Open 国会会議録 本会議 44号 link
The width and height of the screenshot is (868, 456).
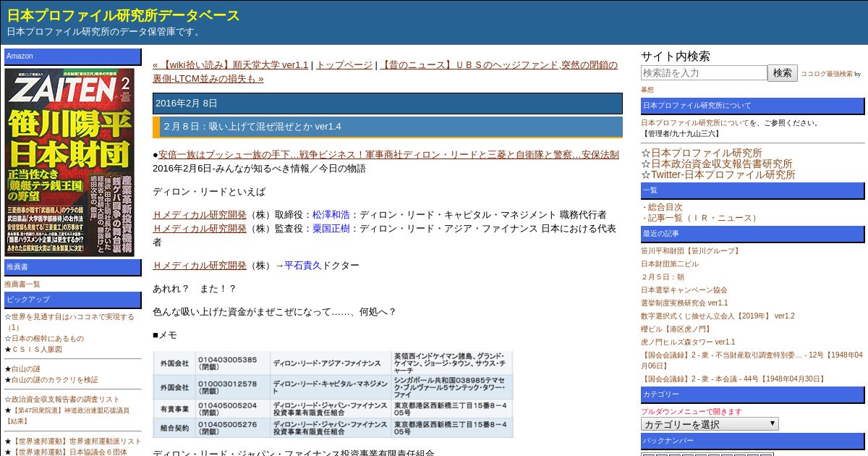point(733,379)
